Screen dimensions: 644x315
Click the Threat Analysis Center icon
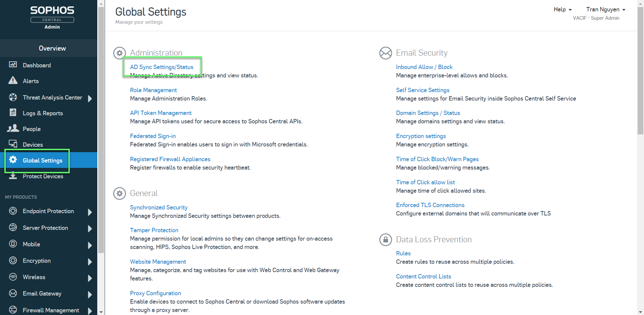[x=13, y=97]
